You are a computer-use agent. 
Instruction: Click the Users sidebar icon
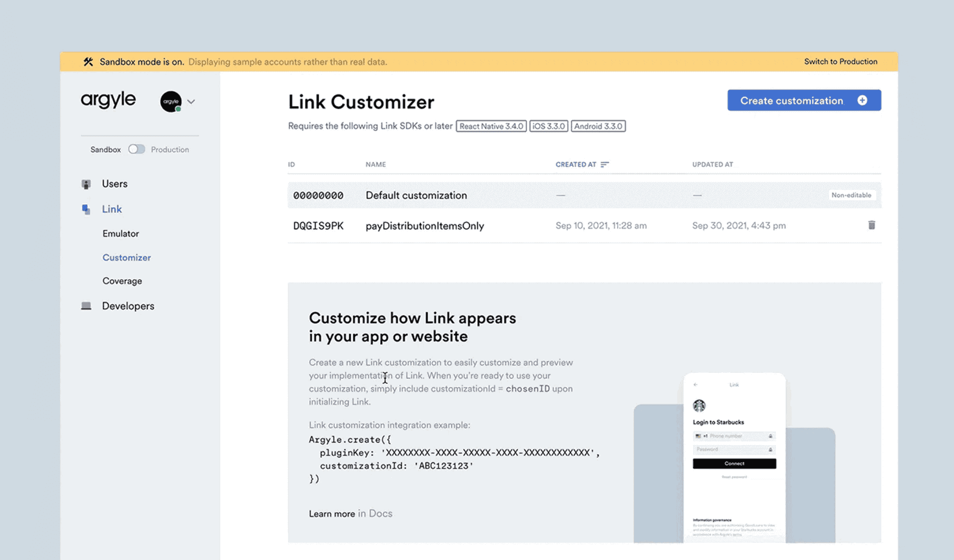tap(86, 184)
